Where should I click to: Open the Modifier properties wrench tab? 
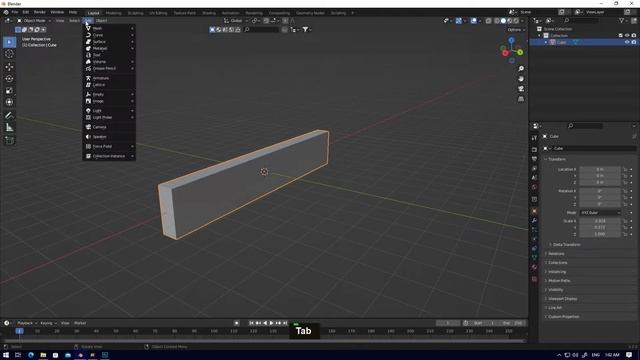click(x=534, y=220)
